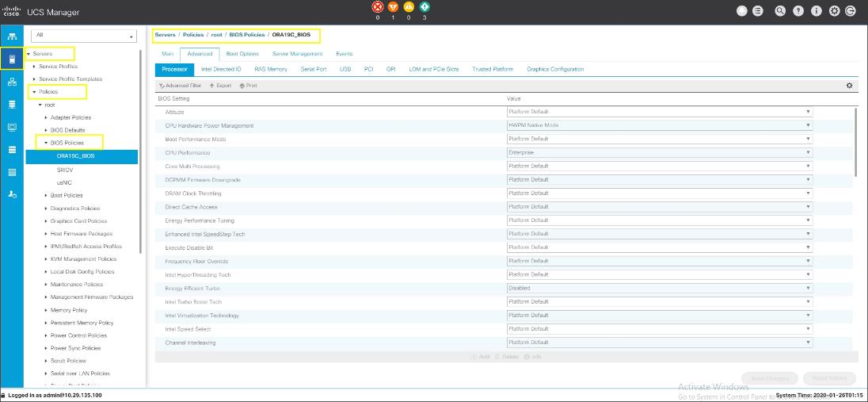The height and width of the screenshot is (402, 868).
Task: Select the Memory Policy tree item
Action: [x=69, y=310]
